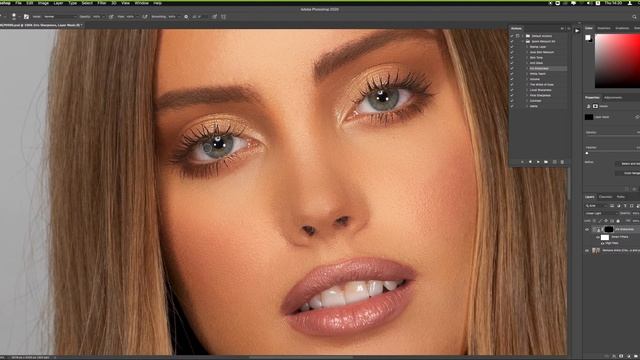Select The White of Eyes action
This screenshot has width=640, height=360.
[x=542, y=84]
